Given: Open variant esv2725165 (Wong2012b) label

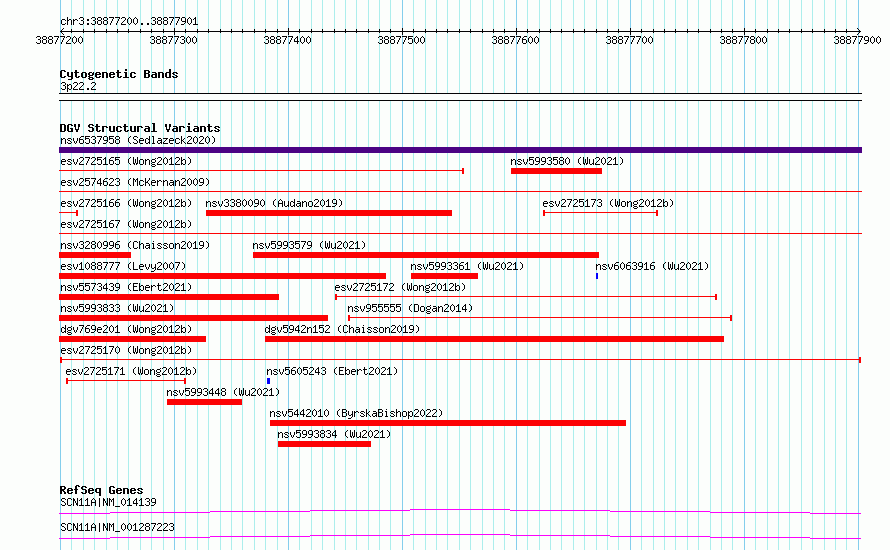Looking at the screenshot, I should point(126,161).
